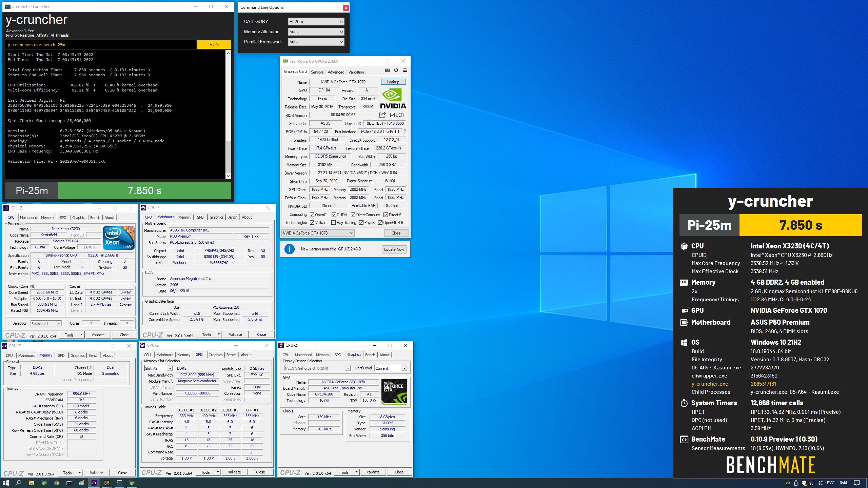
Task: Open the GPU selection dropdown in GPU-Z
Action: coord(318,233)
